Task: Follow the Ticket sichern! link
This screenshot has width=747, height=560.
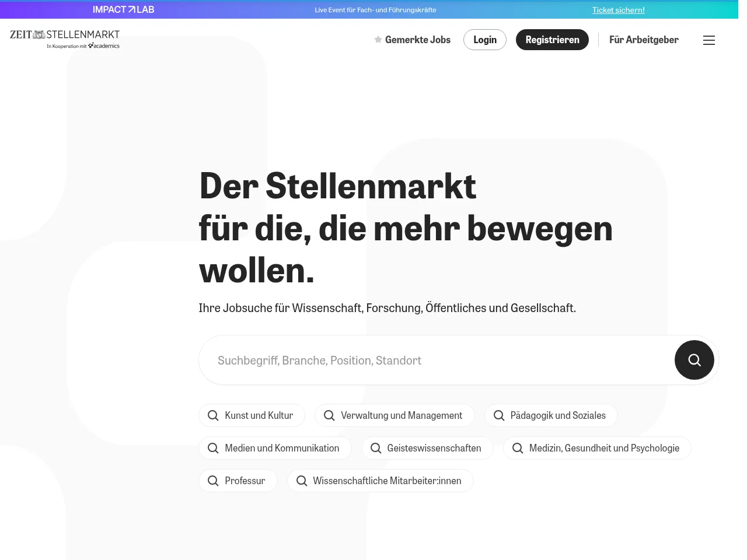Action: click(619, 10)
